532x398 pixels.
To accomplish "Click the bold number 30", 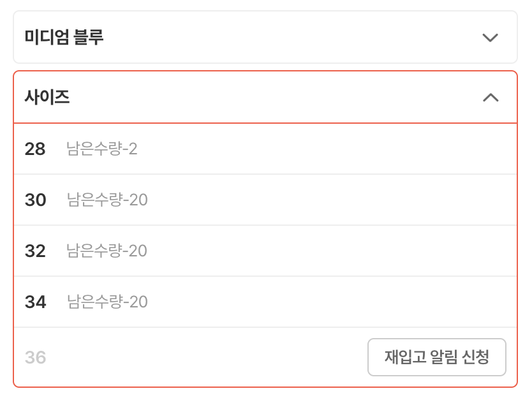I will [36, 200].
